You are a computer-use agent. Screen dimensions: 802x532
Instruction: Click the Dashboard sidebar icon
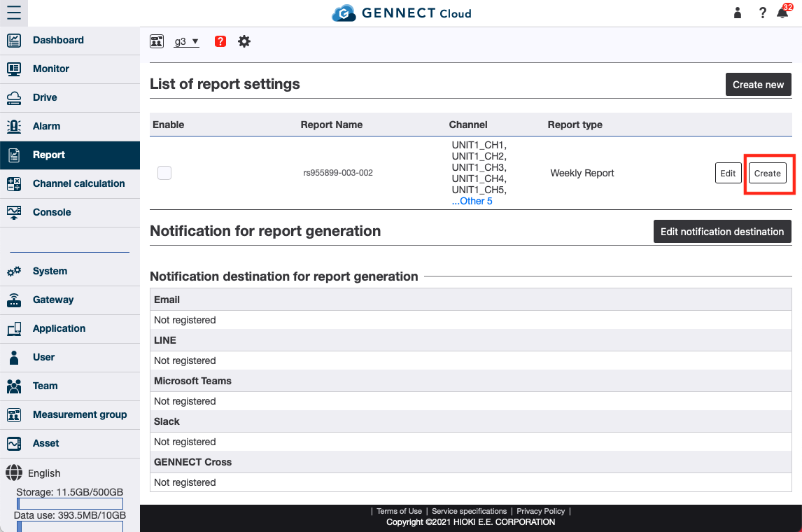pyautogui.click(x=14, y=41)
